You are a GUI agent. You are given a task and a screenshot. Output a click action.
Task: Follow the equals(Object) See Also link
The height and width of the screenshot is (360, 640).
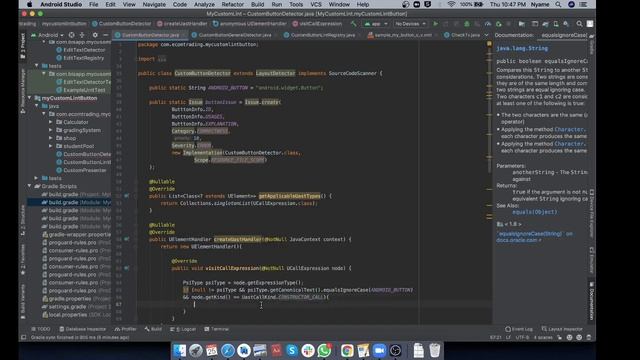click(x=534, y=212)
